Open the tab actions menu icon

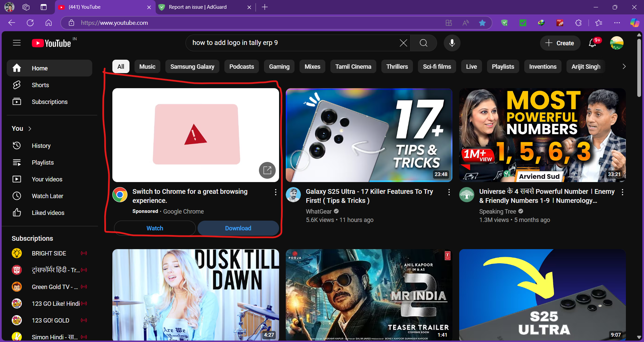click(44, 7)
